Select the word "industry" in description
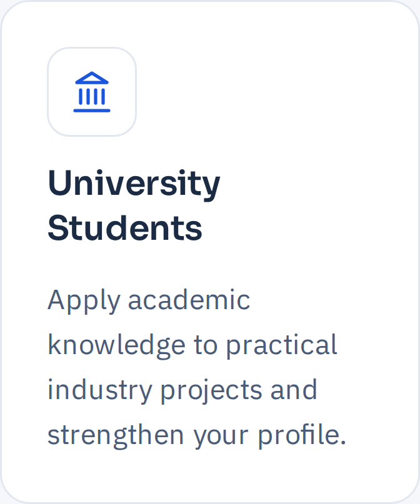 click(100, 390)
